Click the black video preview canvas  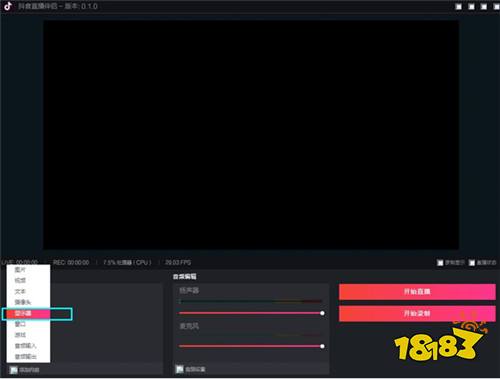(251, 135)
